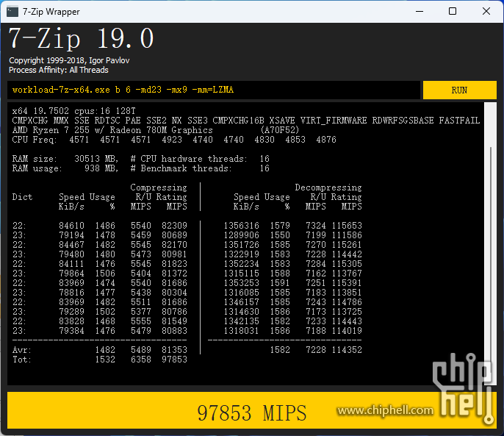Minimize the 7-Zip Wrapper window
504x436 pixels.
419,11
